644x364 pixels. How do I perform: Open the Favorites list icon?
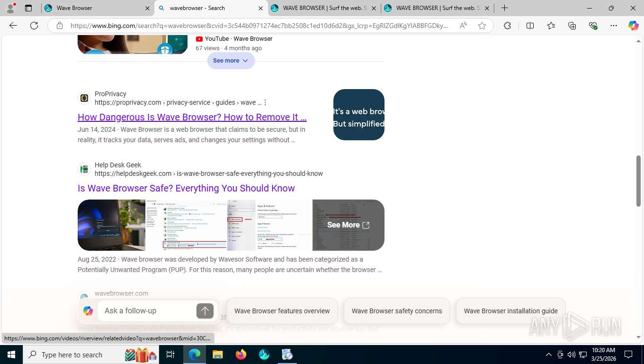click(x=551, y=26)
